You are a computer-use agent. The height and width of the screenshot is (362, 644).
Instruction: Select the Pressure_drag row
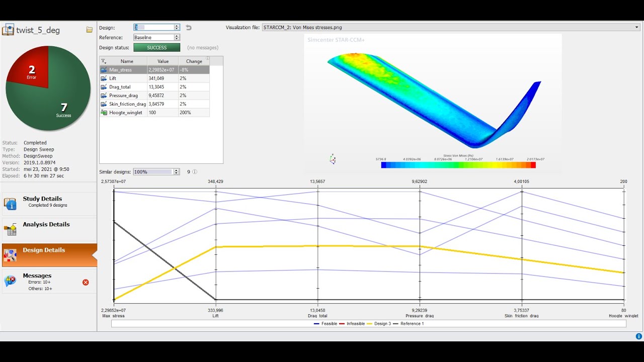(154, 96)
